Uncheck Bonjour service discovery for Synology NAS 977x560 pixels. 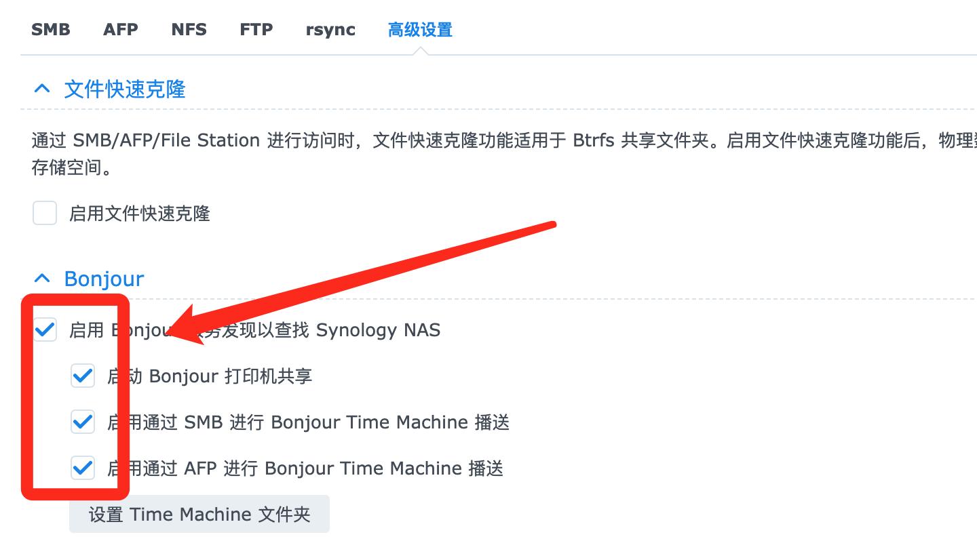[45, 330]
